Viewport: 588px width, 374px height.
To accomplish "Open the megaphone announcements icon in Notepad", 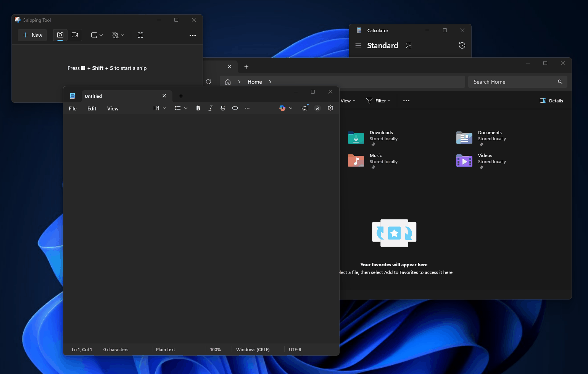I will (x=304, y=108).
